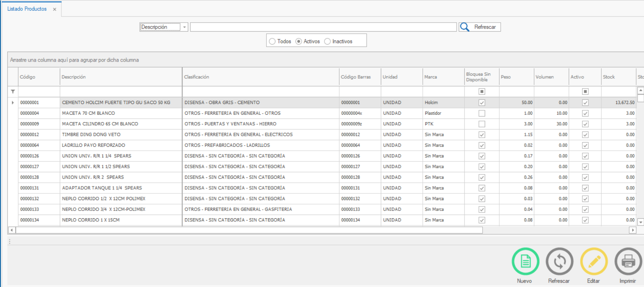The width and height of the screenshot is (644, 287).
Task: Select the Todos radio button
Action: (x=272, y=42)
